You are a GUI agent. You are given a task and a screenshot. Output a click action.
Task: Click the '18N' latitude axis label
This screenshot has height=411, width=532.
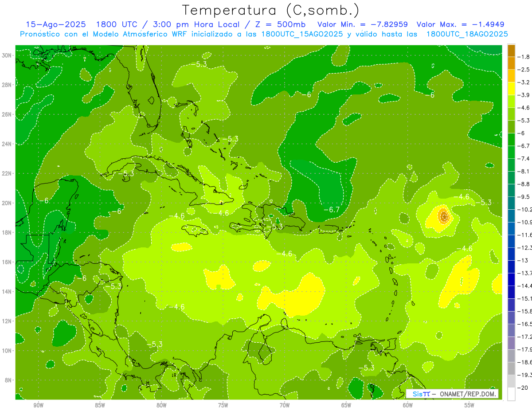(x=8, y=232)
